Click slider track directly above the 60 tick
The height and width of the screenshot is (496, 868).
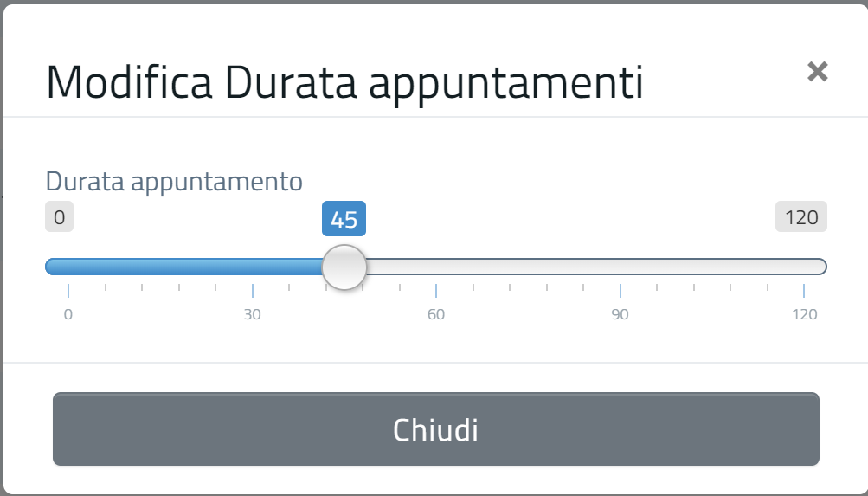[x=436, y=267]
